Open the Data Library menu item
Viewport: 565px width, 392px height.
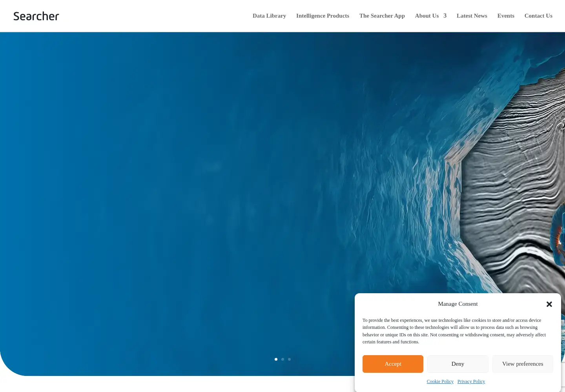[269, 16]
